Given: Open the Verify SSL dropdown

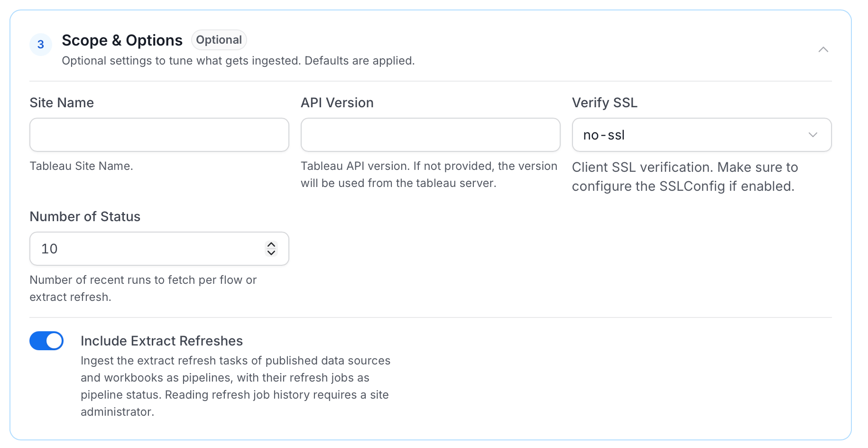Looking at the screenshot, I should pos(702,135).
